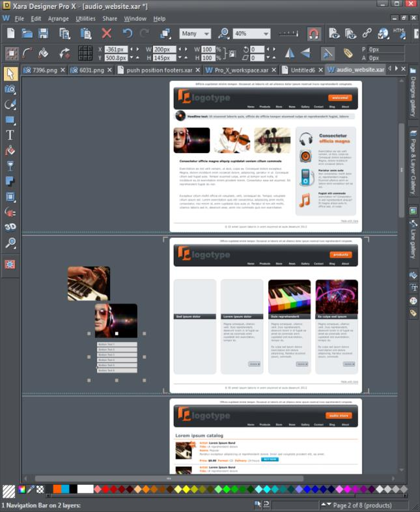Open the Page & Layer Gallery panel
Screen dimensions: 420x512
pos(413,163)
